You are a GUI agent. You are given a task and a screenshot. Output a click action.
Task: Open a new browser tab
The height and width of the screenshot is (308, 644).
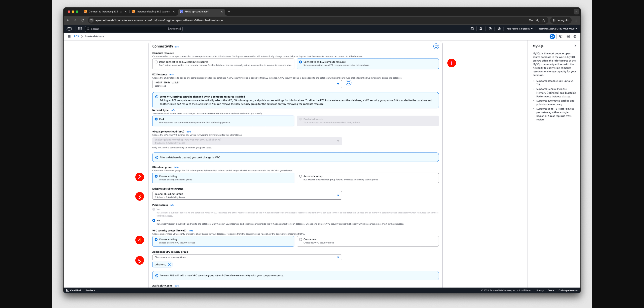tap(229, 12)
